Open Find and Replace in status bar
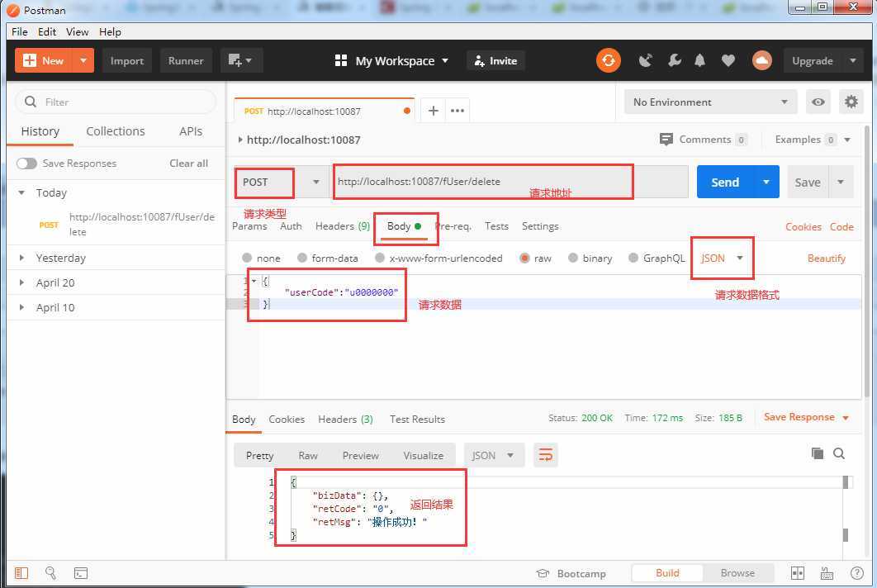The image size is (877, 588). (x=51, y=573)
